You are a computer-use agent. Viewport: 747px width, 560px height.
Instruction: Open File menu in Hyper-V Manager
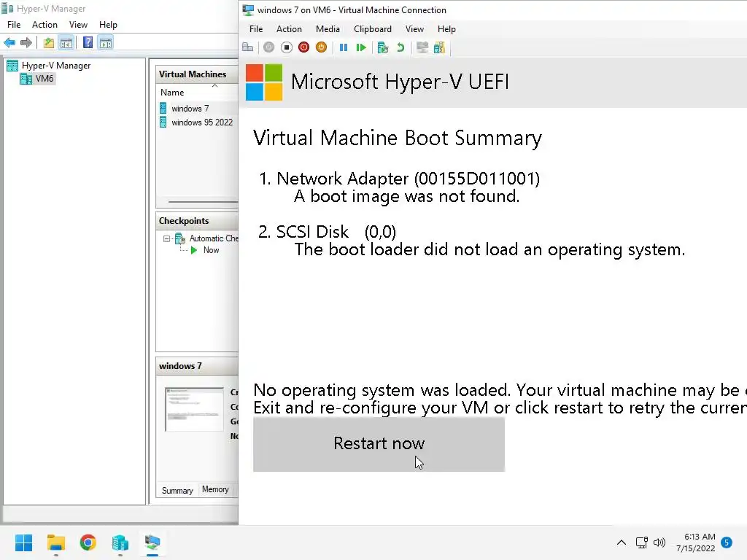pos(14,25)
